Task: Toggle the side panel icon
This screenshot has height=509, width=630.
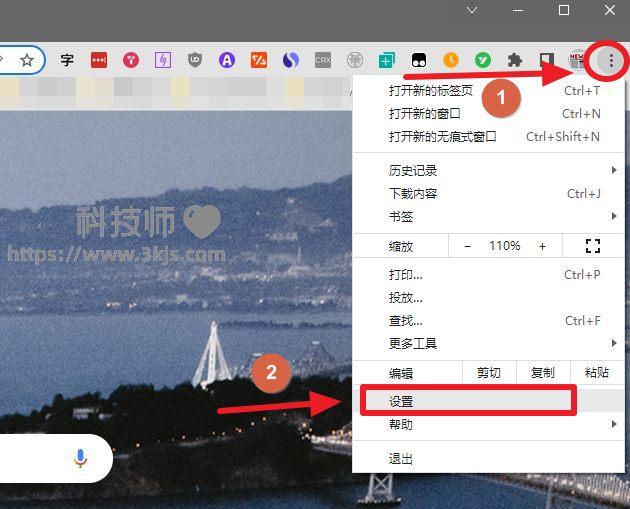Action: 547,60
